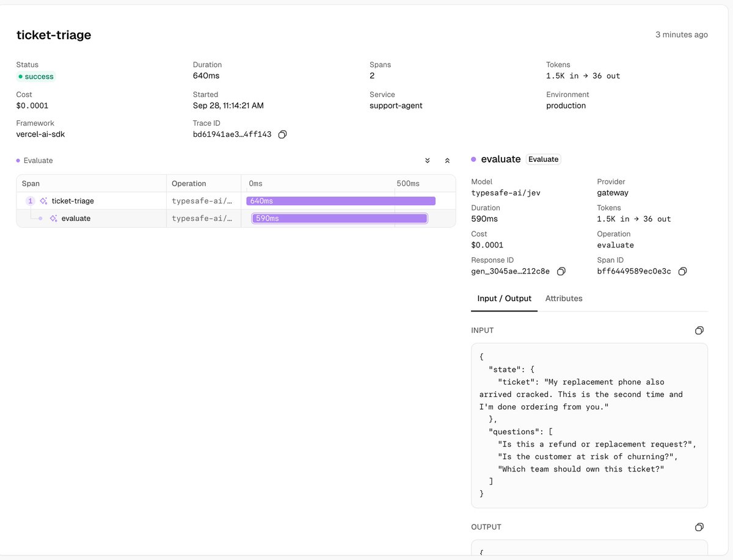Click sparkle icon beside ticket-triage span
This screenshot has width=733, height=560.
[43, 201]
